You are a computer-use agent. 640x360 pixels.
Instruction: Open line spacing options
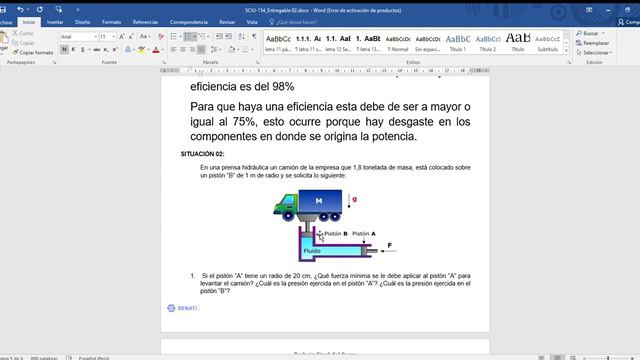click(x=215, y=50)
